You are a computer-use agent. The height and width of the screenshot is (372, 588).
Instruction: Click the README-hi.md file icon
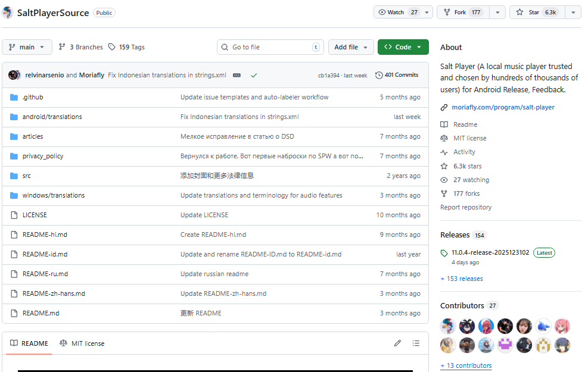click(14, 235)
